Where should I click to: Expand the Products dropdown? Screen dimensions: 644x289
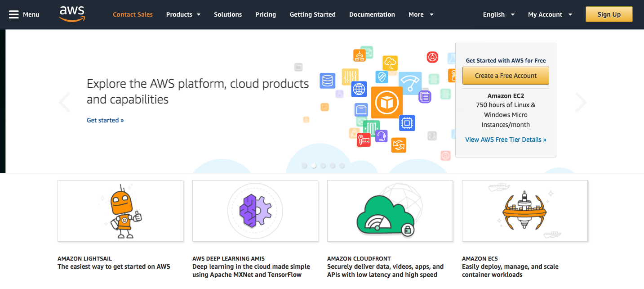coord(183,14)
